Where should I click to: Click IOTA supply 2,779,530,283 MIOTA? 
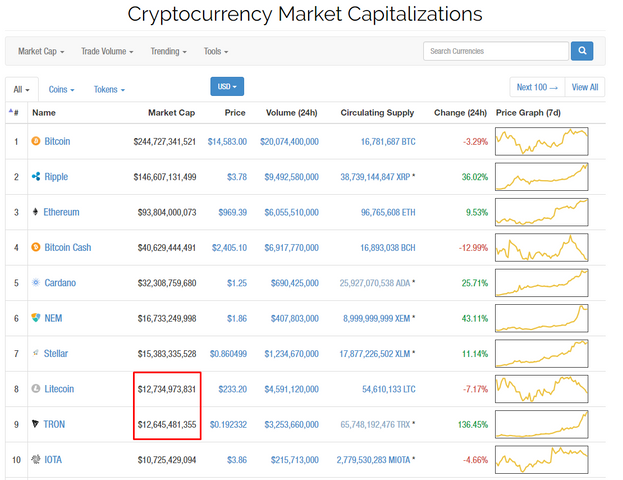coord(373,460)
